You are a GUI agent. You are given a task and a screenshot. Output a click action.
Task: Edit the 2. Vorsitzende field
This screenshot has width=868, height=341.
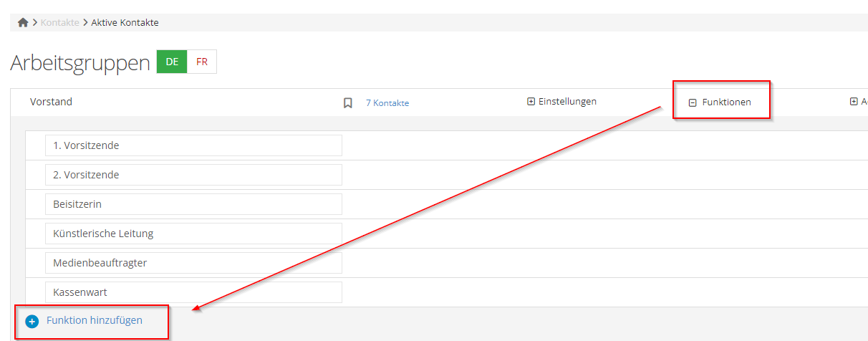pyautogui.click(x=193, y=175)
